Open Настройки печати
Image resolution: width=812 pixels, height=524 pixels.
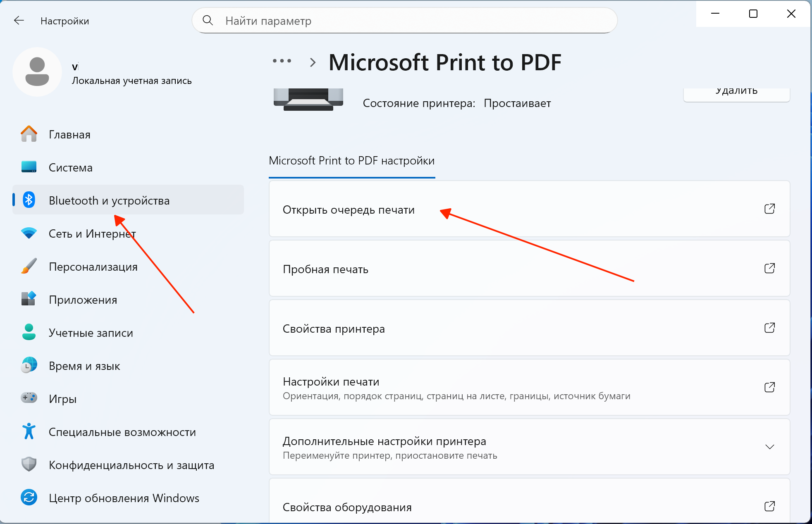click(530, 388)
